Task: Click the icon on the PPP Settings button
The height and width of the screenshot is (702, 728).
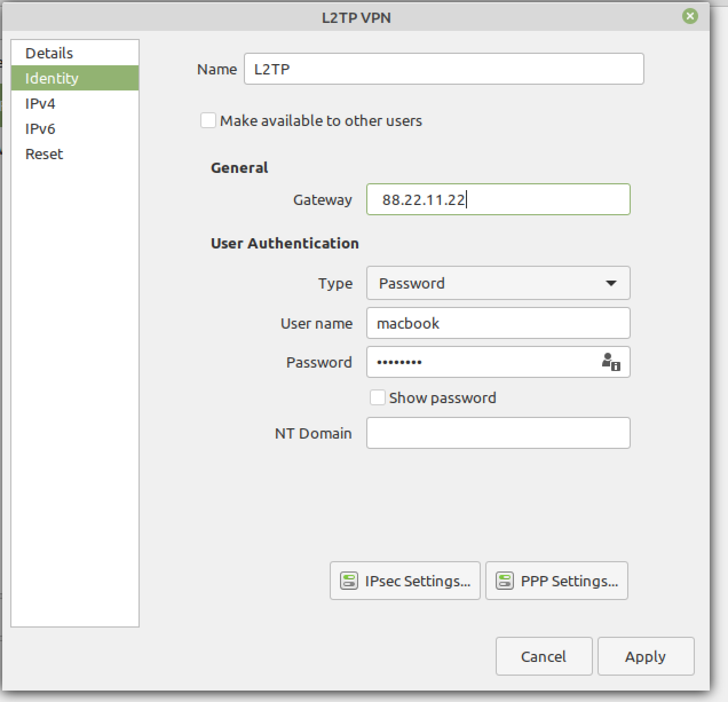Action: tap(504, 581)
